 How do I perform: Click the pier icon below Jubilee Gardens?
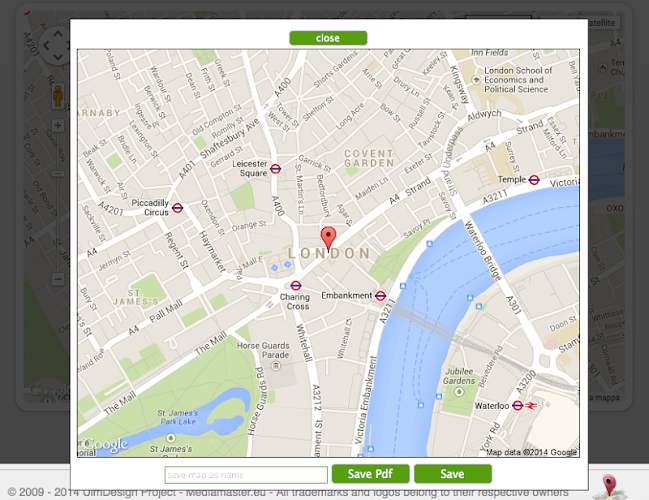coord(439,397)
